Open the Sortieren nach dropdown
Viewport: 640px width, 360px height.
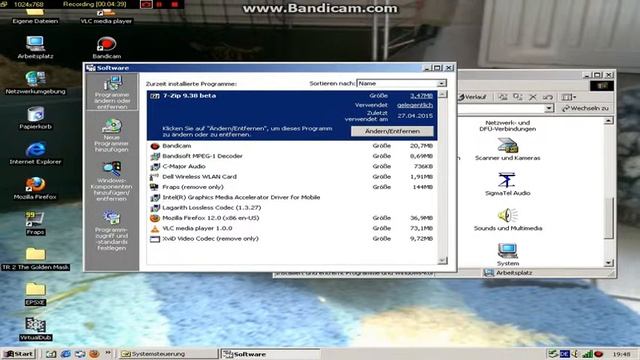(x=441, y=83)
